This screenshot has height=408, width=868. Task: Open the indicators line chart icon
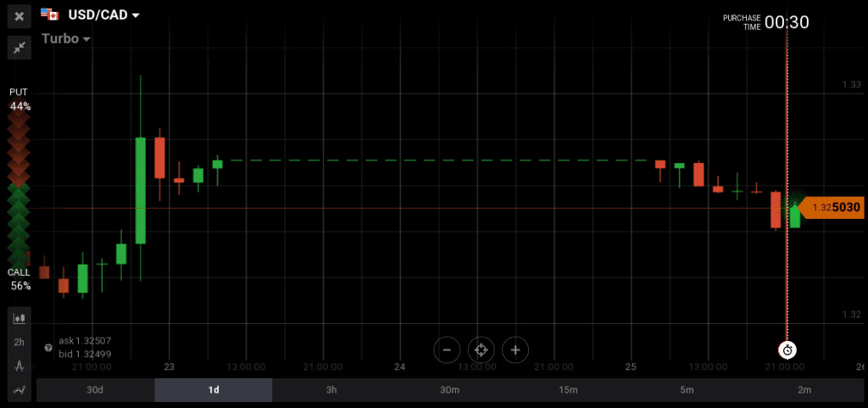[19, 389]
